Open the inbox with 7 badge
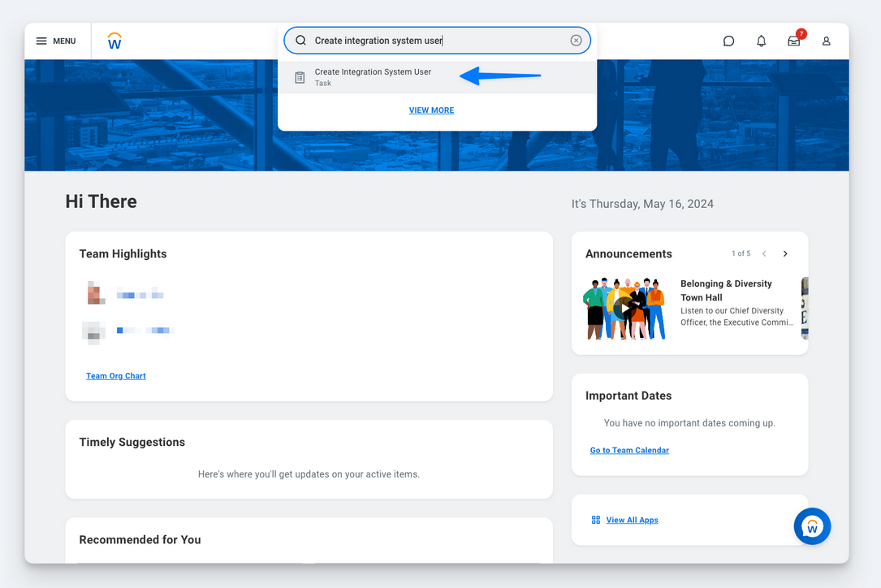This screenshot has width=881, height=588. 793,41
